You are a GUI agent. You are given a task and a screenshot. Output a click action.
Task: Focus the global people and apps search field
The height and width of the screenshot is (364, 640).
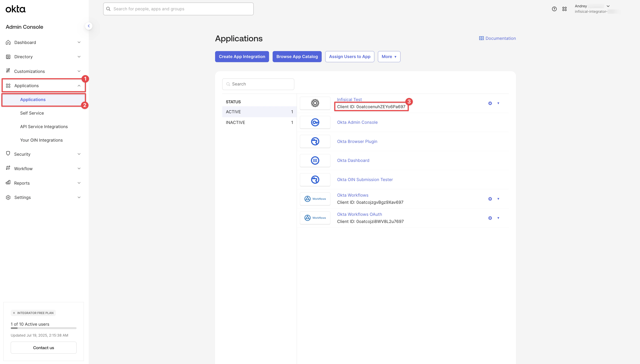[178, 9]
